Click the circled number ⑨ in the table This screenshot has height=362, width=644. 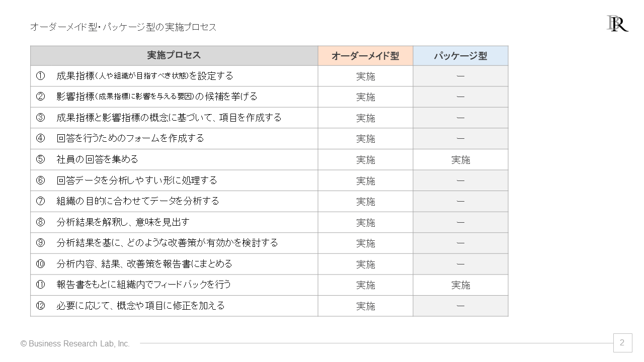point(41,243)
